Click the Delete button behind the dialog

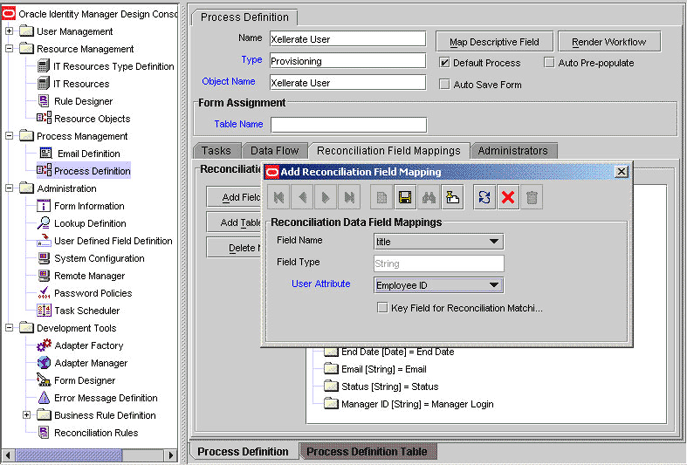[234, 248]
